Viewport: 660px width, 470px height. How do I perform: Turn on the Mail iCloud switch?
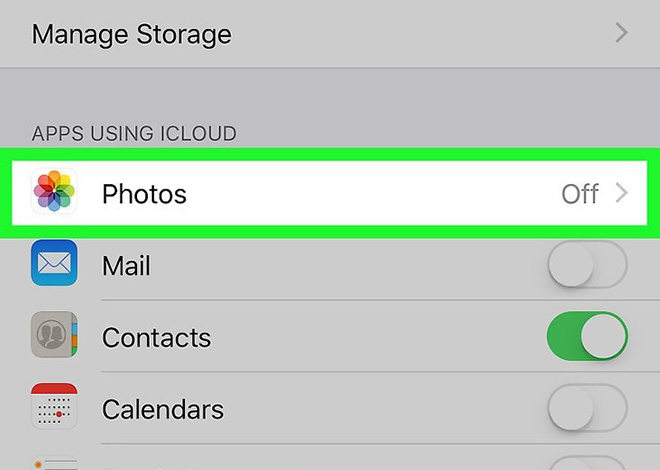588,264
